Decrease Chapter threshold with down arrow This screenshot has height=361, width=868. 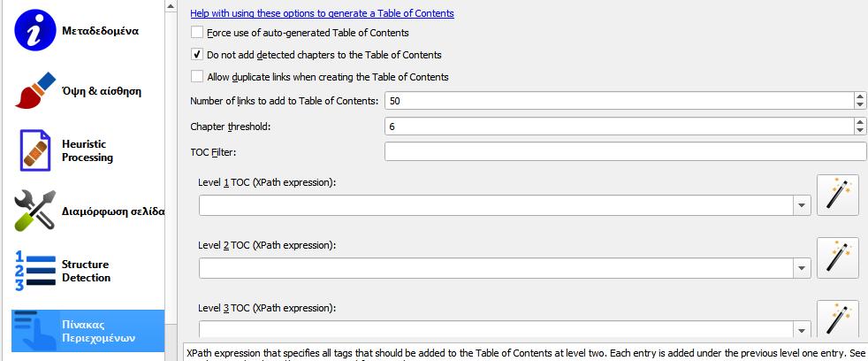tap(860, 130)
